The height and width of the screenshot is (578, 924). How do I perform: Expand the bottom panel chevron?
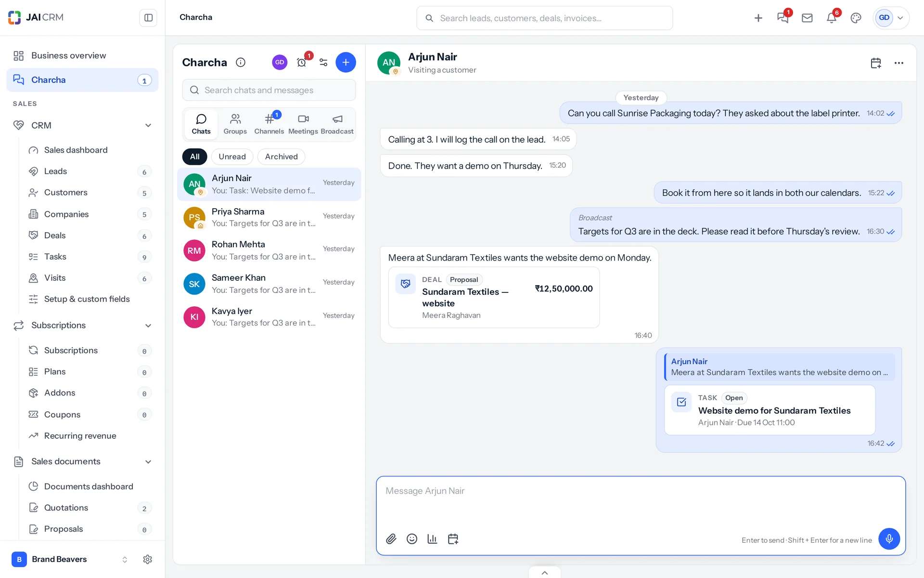coord(545,573)
